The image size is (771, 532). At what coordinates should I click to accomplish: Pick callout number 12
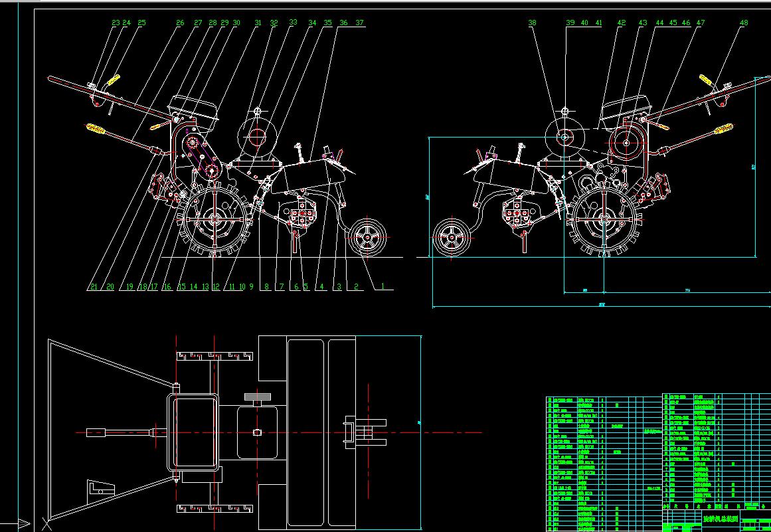click(x=216, y=287)
